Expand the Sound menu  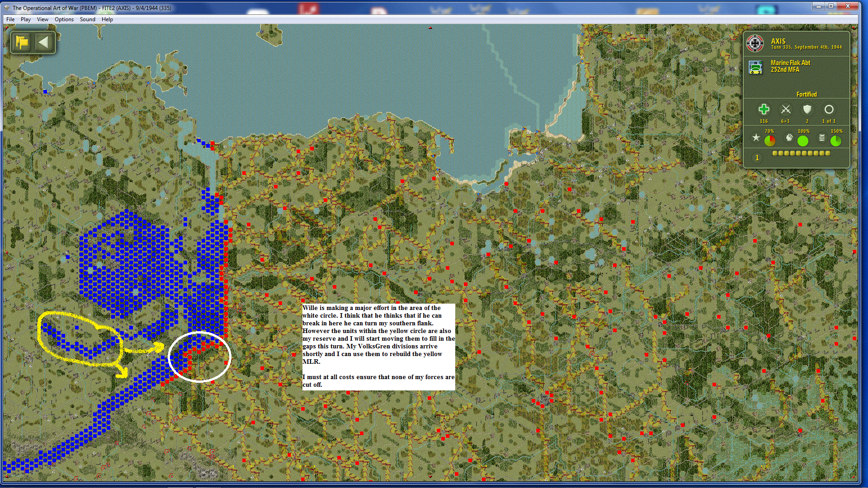[x=87, y=19]
